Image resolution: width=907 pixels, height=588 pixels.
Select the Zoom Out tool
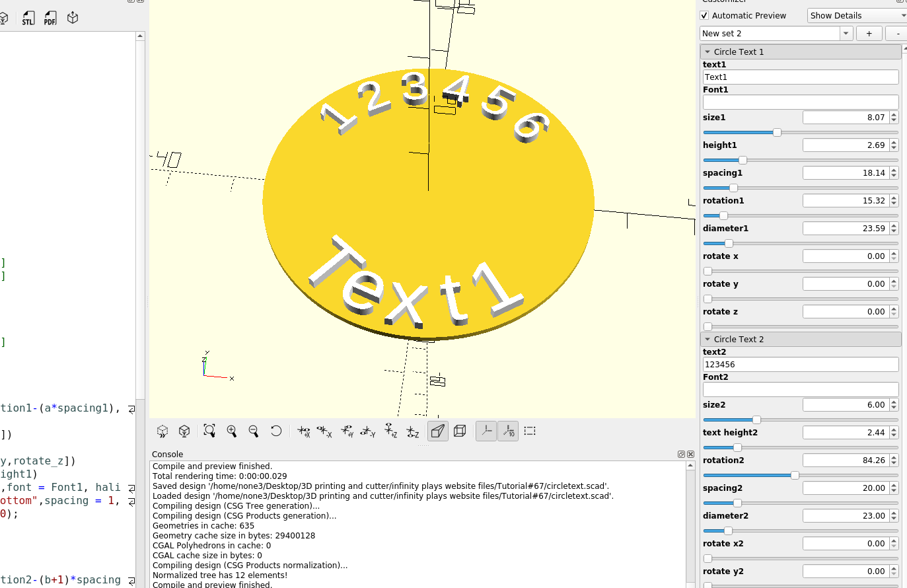point(254,431)
